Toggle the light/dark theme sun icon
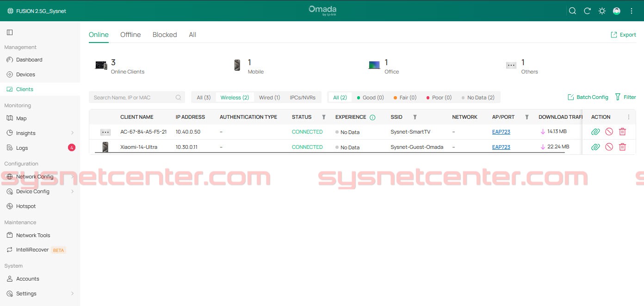The image size is (644, 306). tap(602, 11)
